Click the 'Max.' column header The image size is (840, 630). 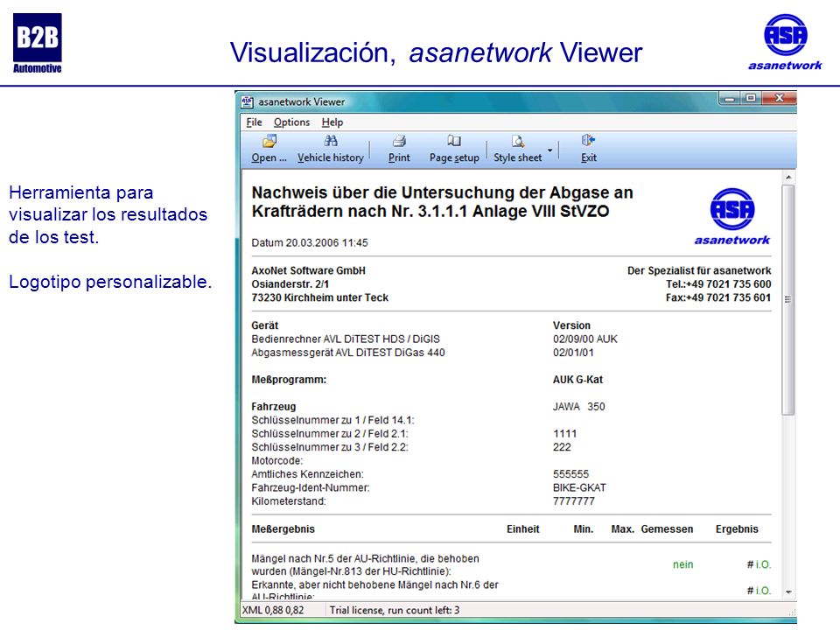pyautogui.click(x=622, y=529)
